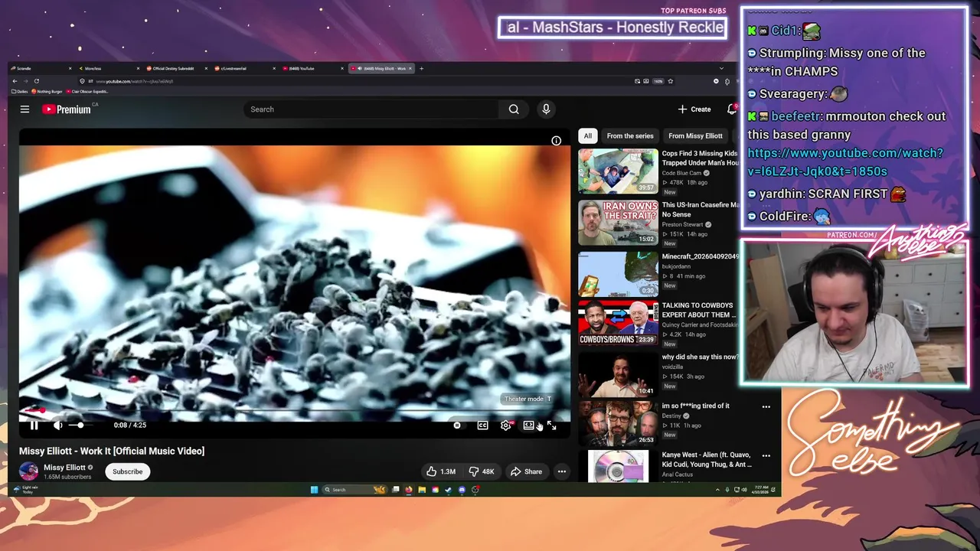Screen dimensions: 980x551
Task: Enter full screen mode
Action: [552, 425]
